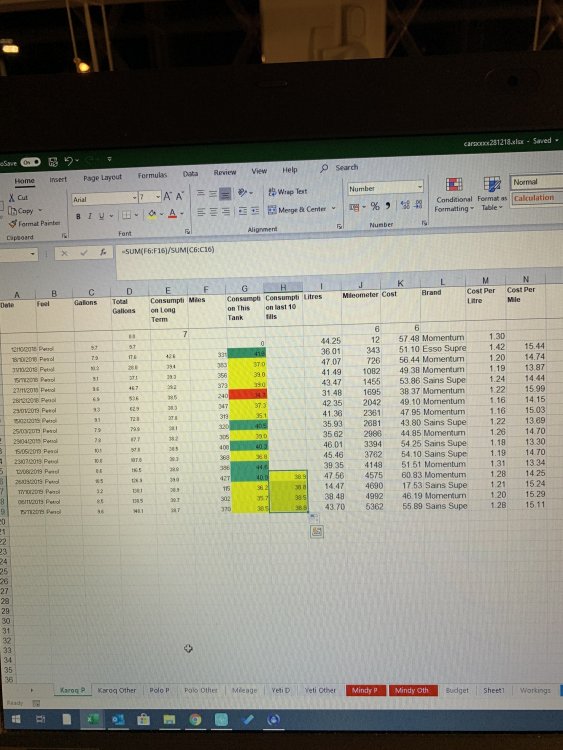
Task: Click the Borders icon
Action: click(126, 215)
